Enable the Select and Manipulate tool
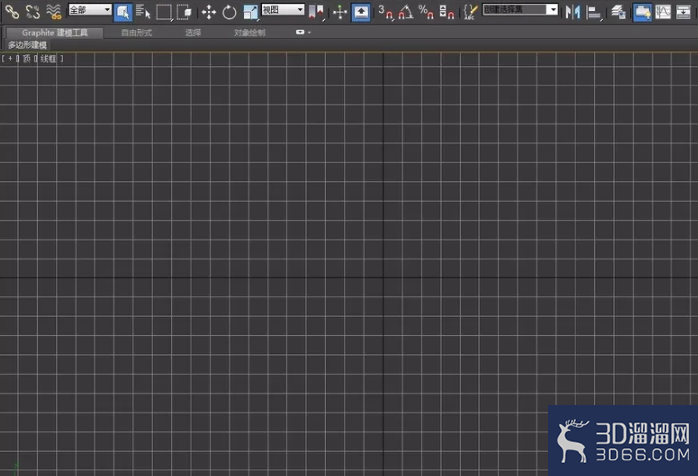This screenshot has width=698, height=476. point(340,12)
